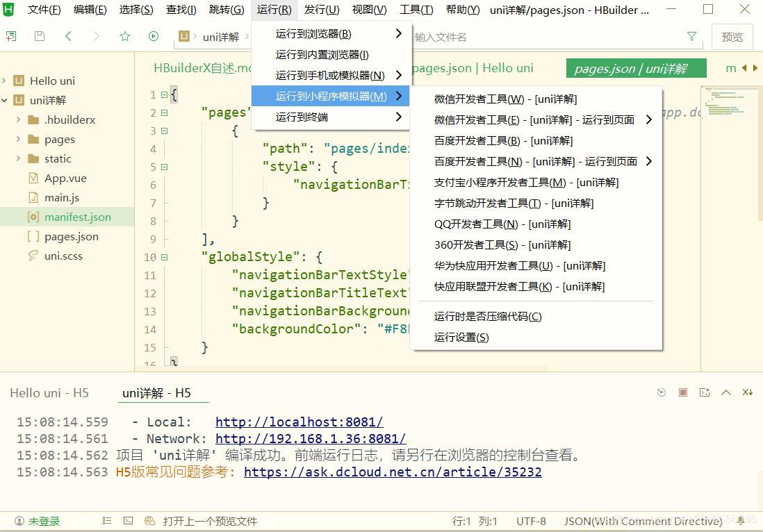Switch to HBuilderX自述 tab

pos(202,68)
